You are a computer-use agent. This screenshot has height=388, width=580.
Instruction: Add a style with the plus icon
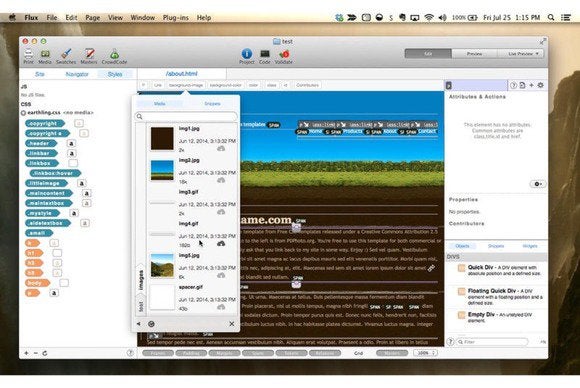pyautogui.click(x=26, y=353)
